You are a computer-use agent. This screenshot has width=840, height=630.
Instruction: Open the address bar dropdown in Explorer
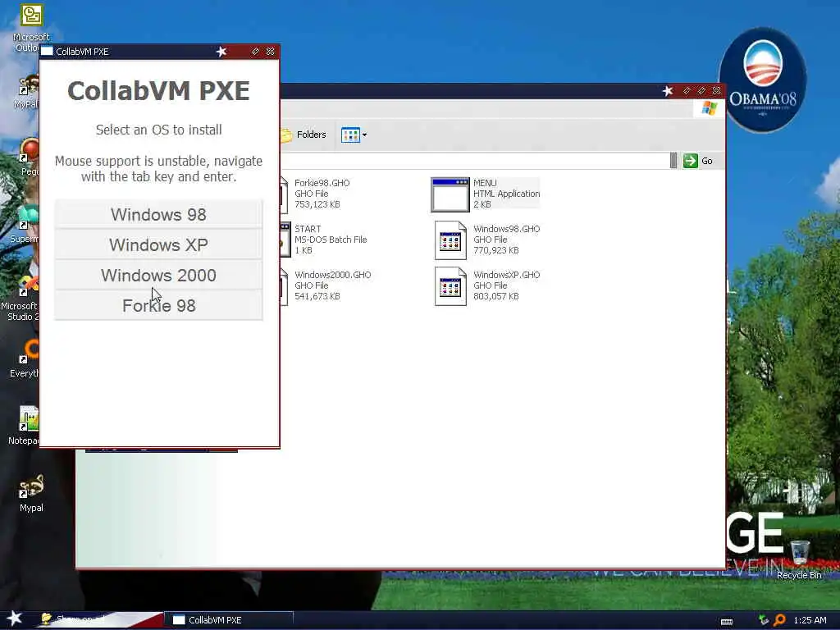tap(673, 161)
